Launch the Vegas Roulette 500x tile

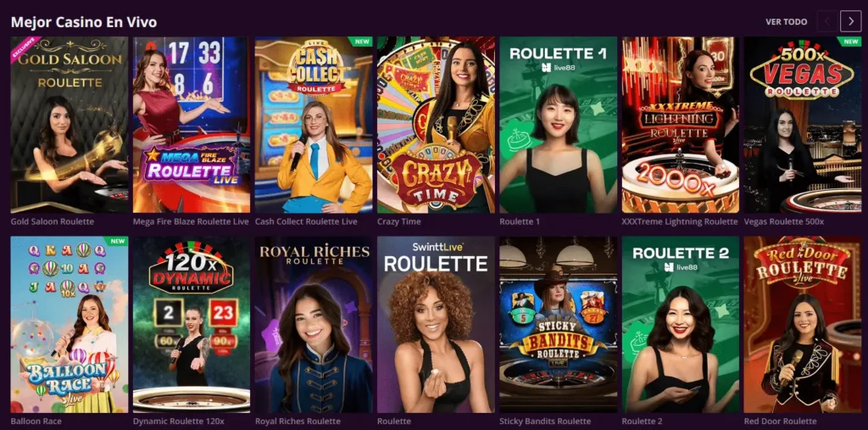point(802,125)
